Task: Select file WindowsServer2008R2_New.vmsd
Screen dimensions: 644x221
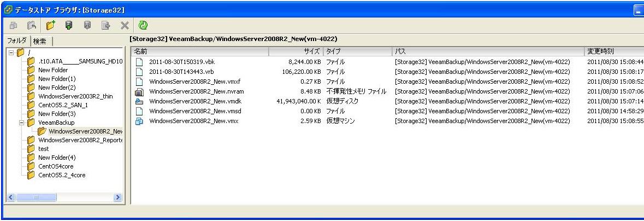Action: [x=195, y=111]
